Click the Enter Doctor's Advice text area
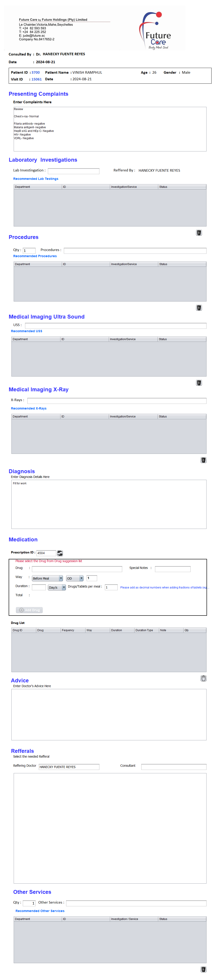 point(109,714)
